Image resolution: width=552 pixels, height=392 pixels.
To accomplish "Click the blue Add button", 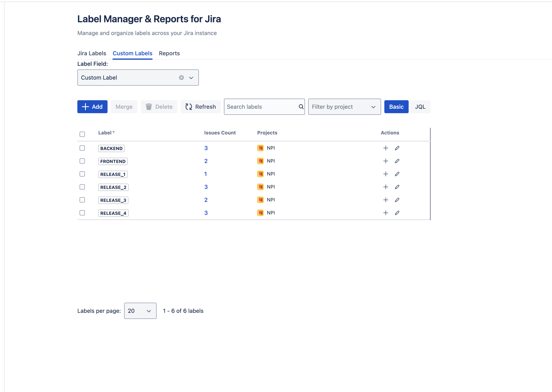I will click(92, 107).
